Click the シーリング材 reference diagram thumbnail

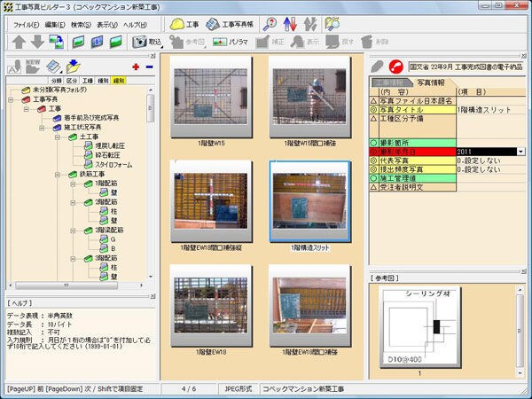coord(420,327)
